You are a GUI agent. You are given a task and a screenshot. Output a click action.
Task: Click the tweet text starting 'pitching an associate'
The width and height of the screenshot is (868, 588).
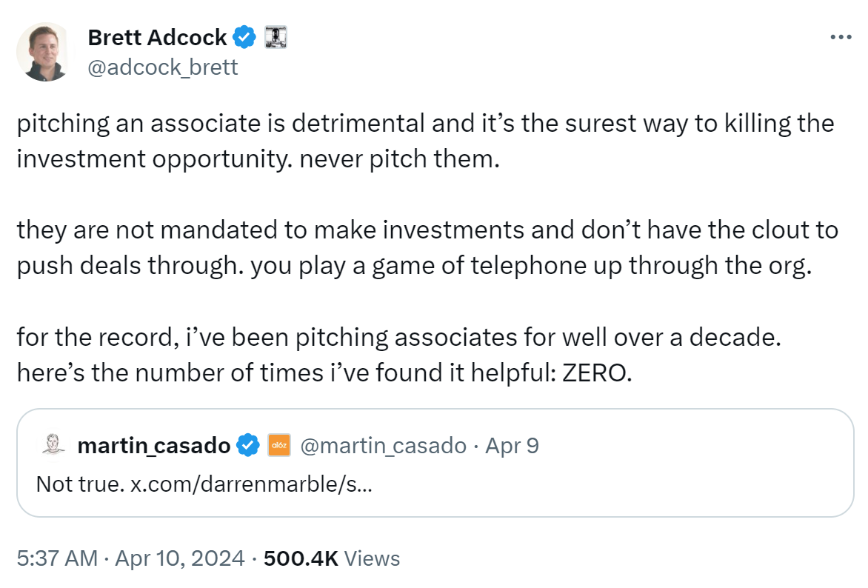[x=425, y=141]
